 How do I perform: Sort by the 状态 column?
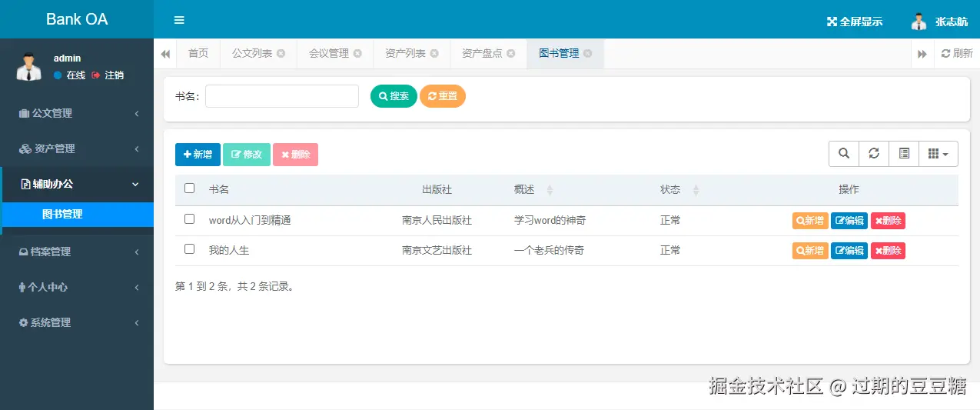pyautogui.click(x=679, y=190)
